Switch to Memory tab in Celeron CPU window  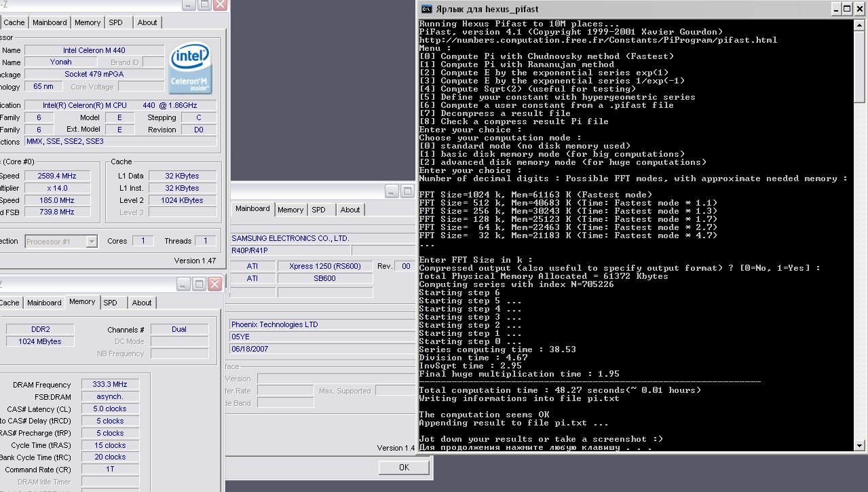click(88, 22)
